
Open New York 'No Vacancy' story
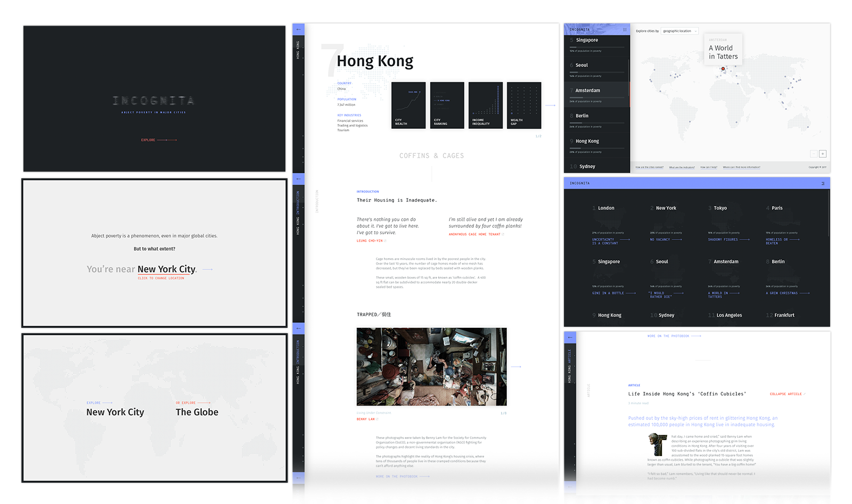666,239
